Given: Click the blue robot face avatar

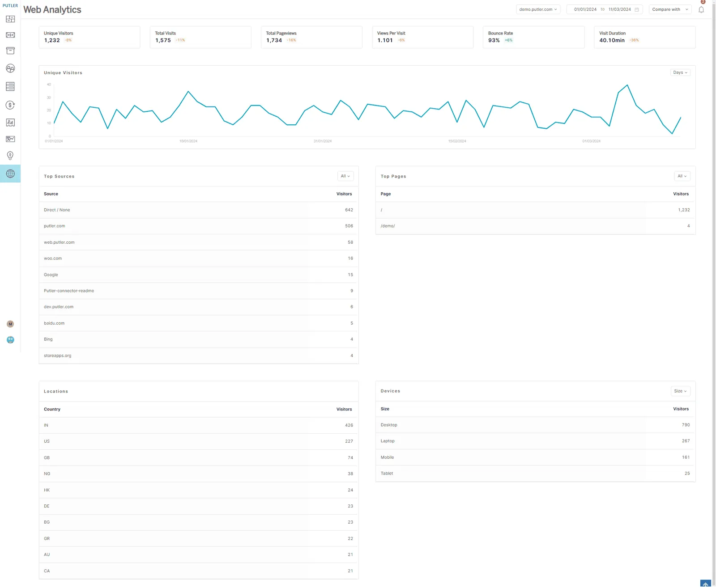Looking at the screenshot, I should pyautogui.click(x=10, y=340).
